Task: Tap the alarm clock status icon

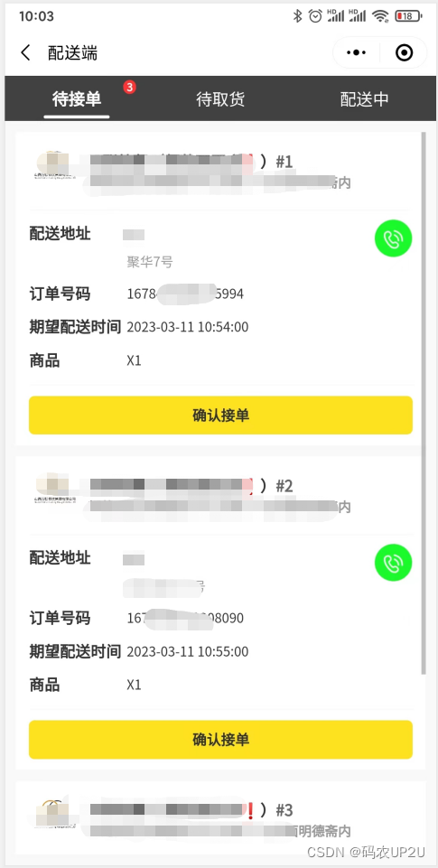Action: point(315,16)
